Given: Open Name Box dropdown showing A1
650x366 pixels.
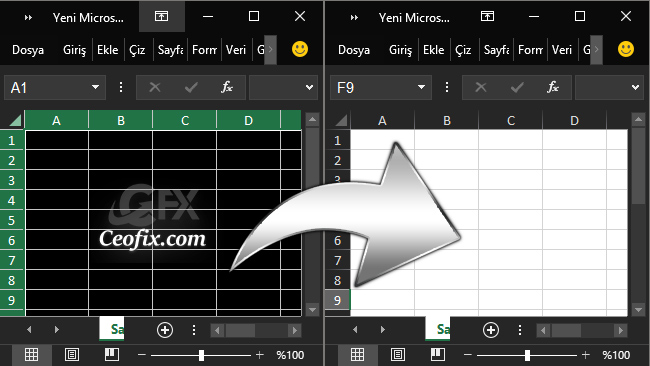Looking at the screenshot, I should [x=95, y=87].
